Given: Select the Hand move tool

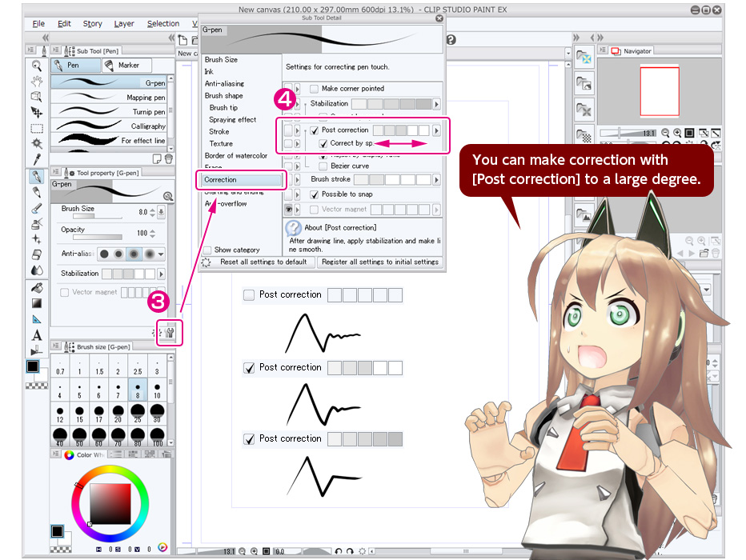Looking at the screenshot, I should (36, 81).
